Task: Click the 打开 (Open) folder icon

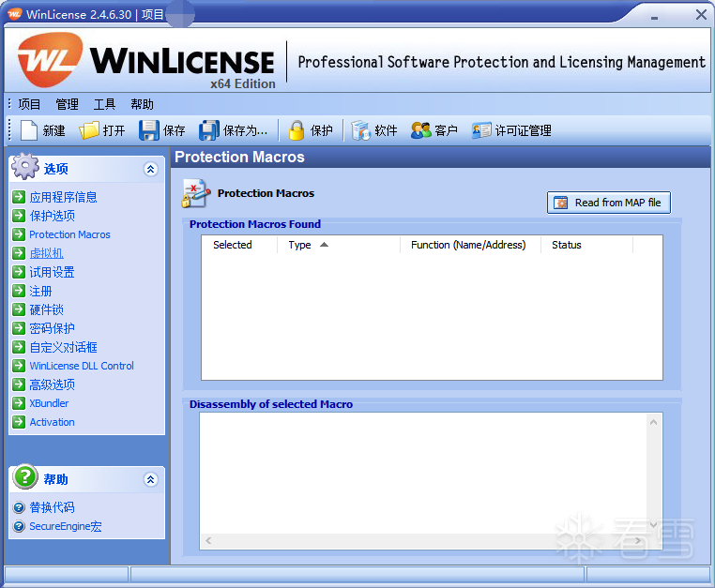Action: point(89,130)
